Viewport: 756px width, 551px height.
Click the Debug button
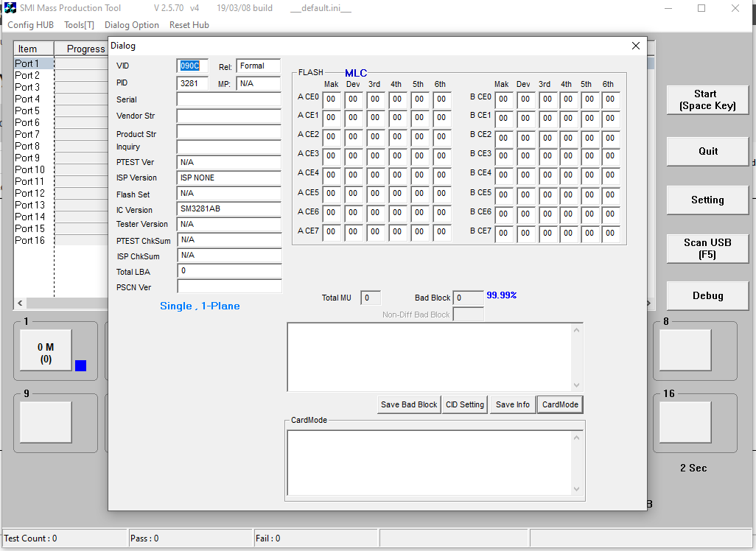click(x=707, y=296)
